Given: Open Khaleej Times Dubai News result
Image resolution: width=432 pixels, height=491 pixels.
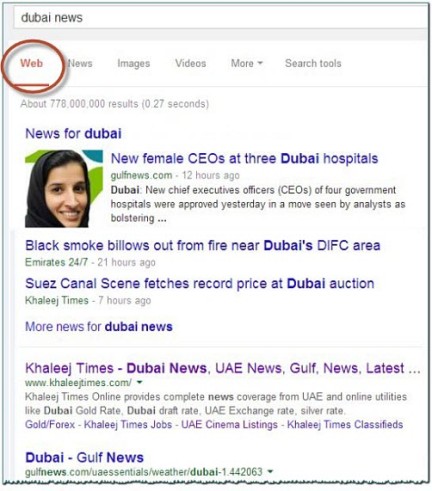Looking at the screenshot, I should point(223,368).
